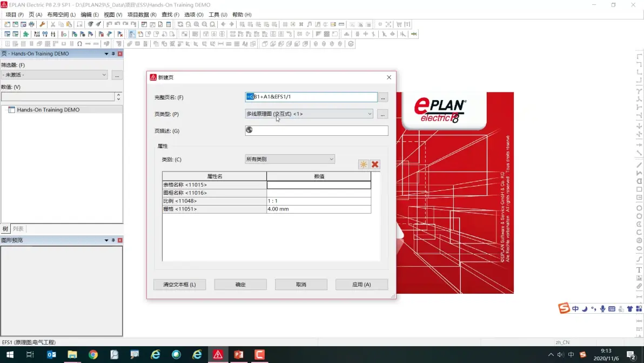
Task: Click the new project icon in toolbar
Action: click(x=8, y=24)
